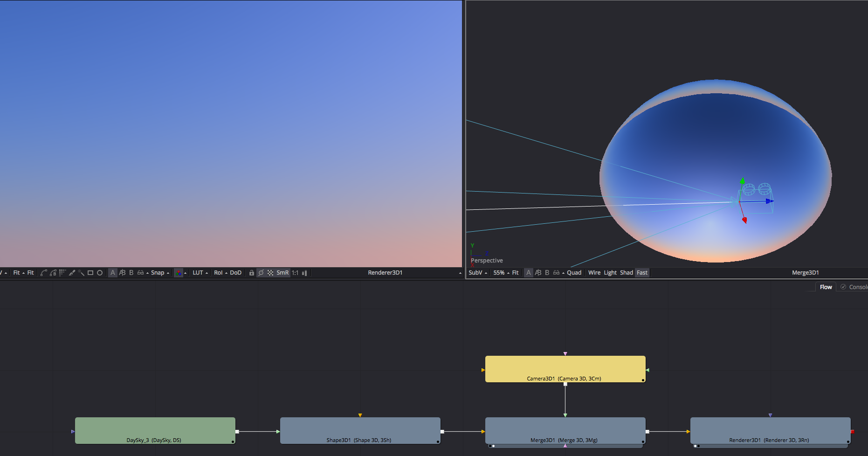Switch to the Console tab
Screen dimensions: 868x456
854,287
